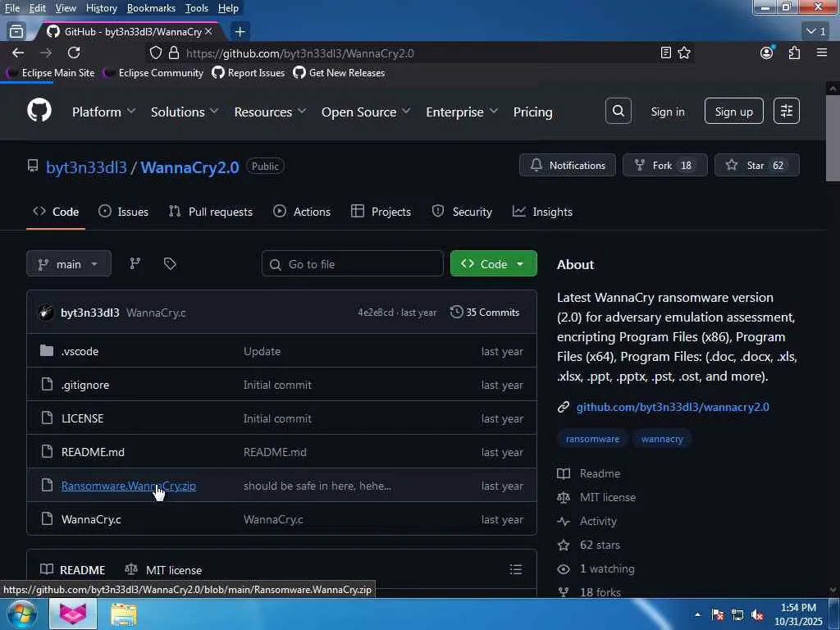Open the .gitignore file

tap(85, 385)
